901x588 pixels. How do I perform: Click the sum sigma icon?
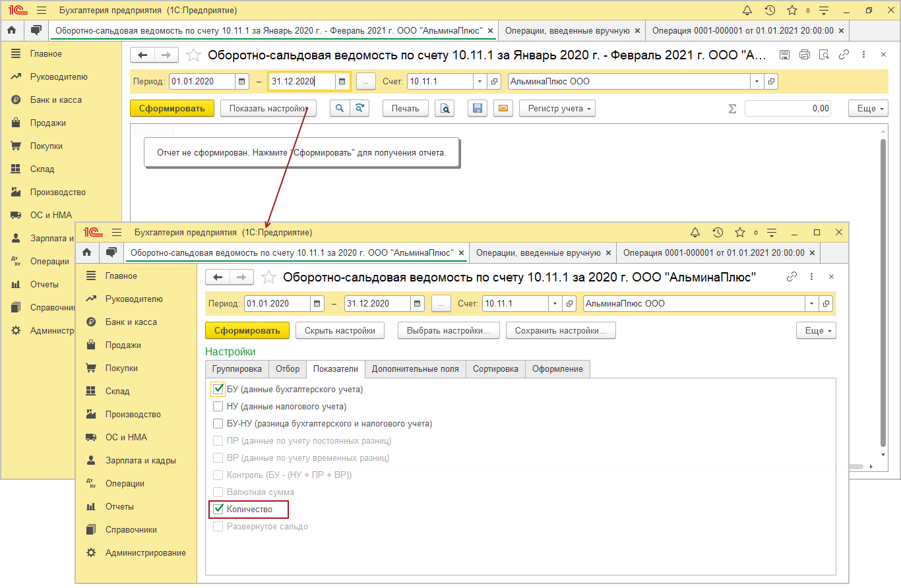(732, 109)
